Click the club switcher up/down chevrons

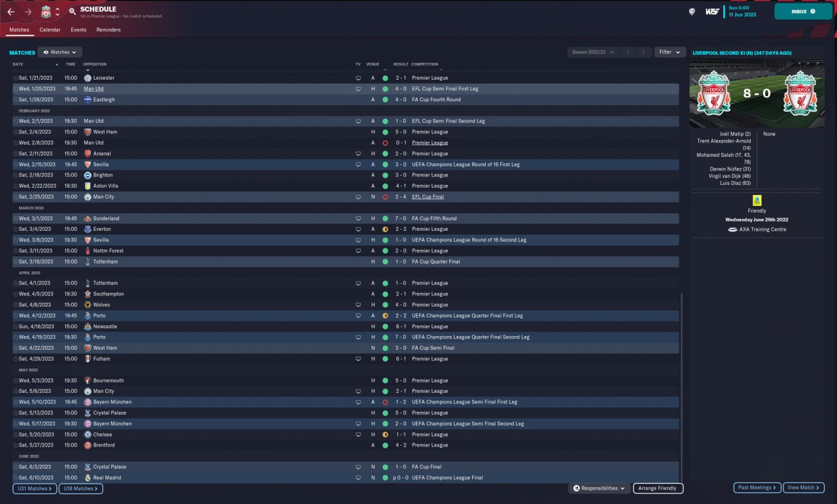[58, 12]
